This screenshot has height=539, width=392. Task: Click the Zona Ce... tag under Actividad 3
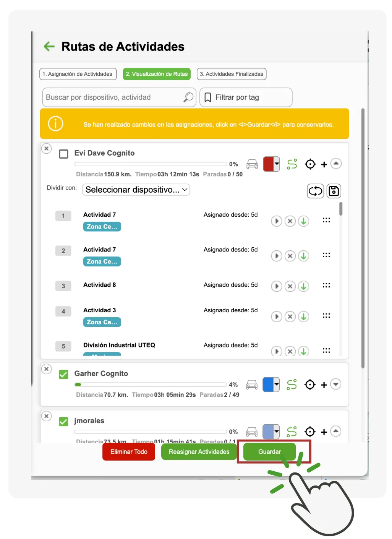pos(102,322)
